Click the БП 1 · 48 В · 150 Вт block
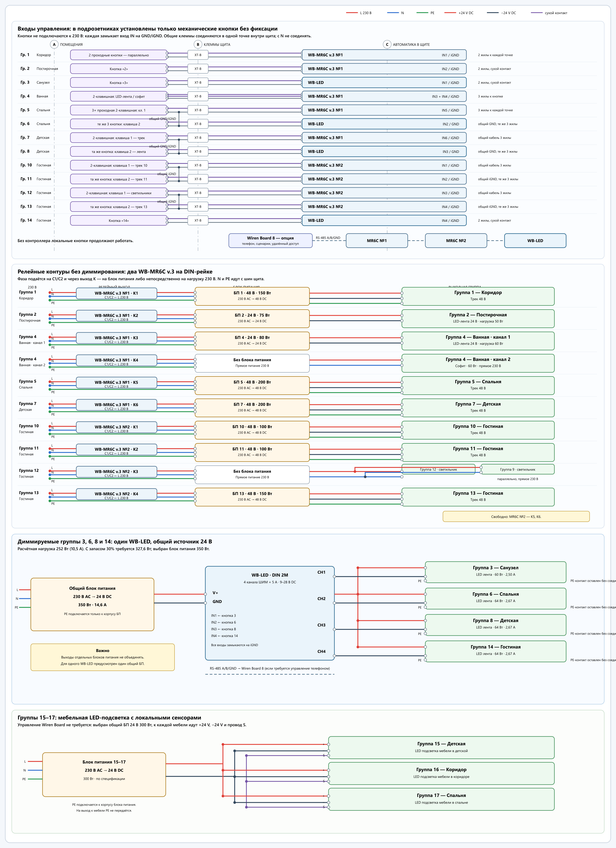This screenshot has height=848, width=616. click(252, 296)
